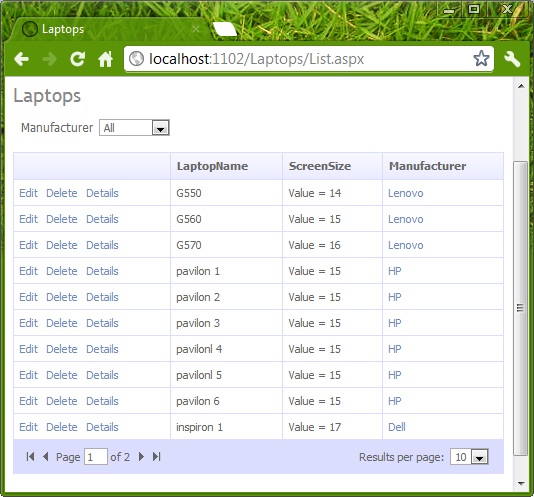
Task: Click the globe icon in the address bar
Action: (136, 59)
